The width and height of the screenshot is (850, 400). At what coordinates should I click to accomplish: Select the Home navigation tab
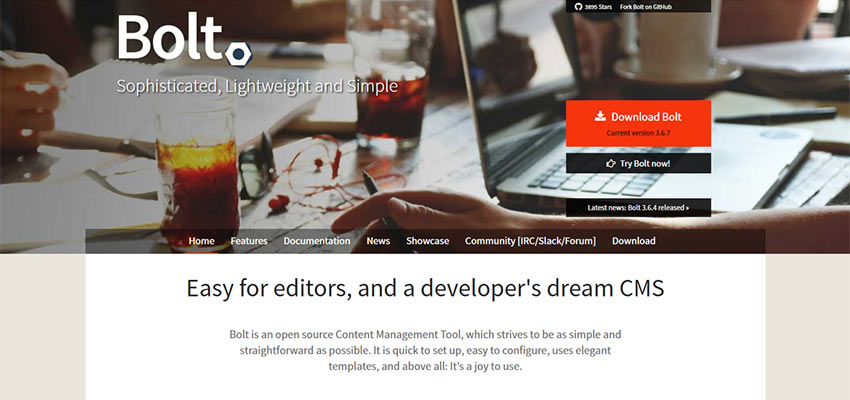[202, 241]
